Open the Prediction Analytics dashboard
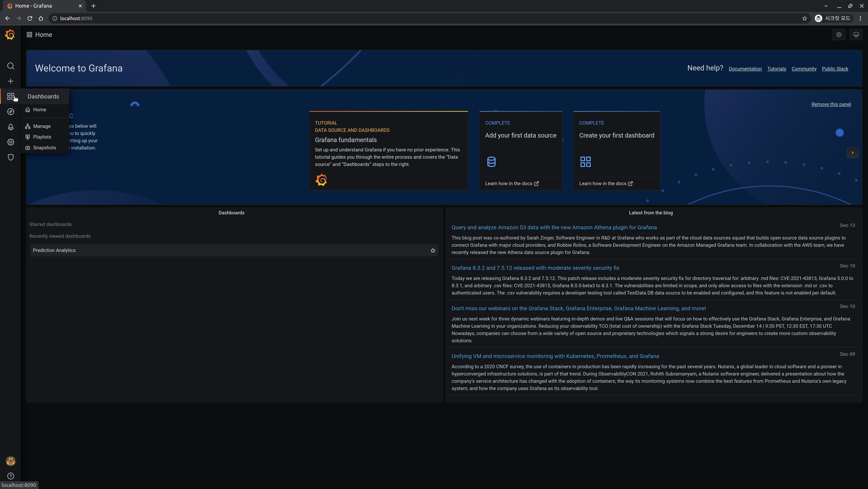Image resolution: width=868 pixels, height=489 pixels. 234,250
